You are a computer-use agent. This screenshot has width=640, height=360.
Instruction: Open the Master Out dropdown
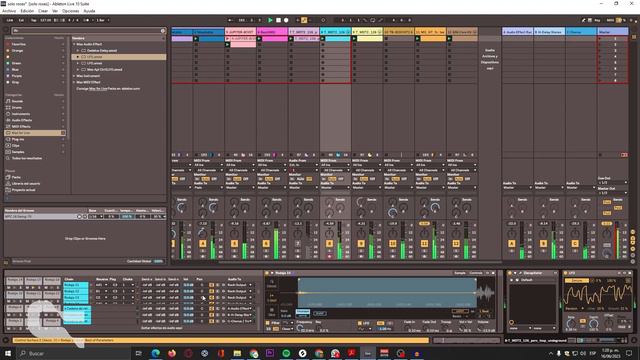[613, 193]
